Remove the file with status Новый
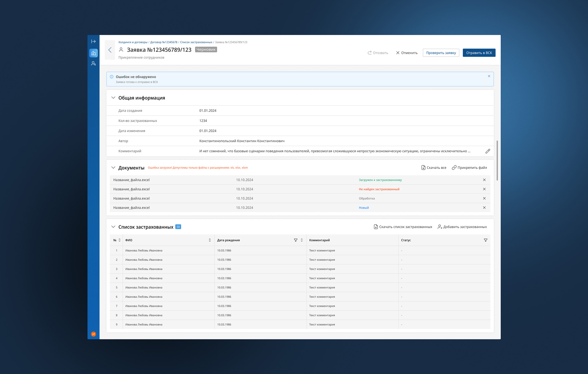The width and height of the screenshot is (588, 374). 484,208
